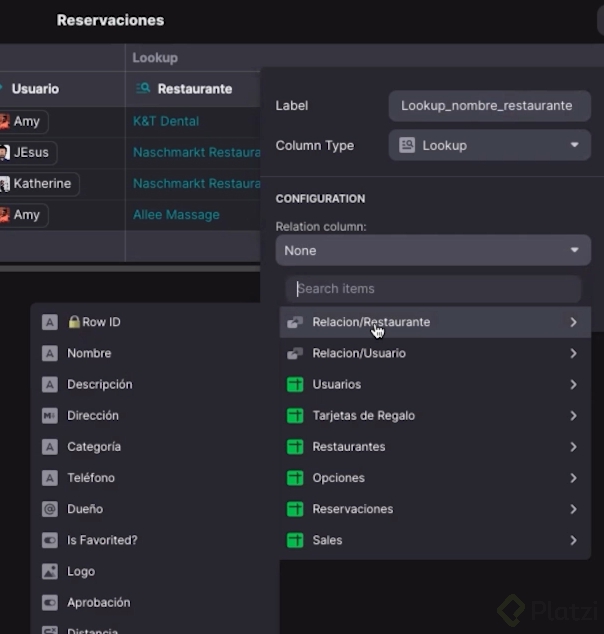Click the green table icon beside Sales
604x634 pixels.
click(295, 541)
